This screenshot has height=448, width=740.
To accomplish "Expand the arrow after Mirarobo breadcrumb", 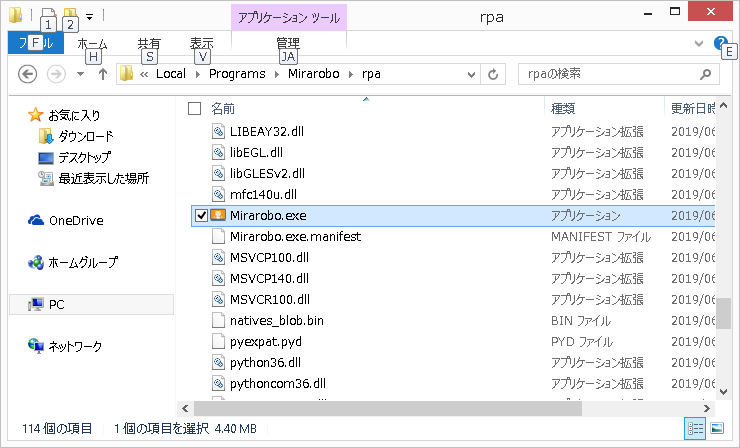I will [351, 75].
